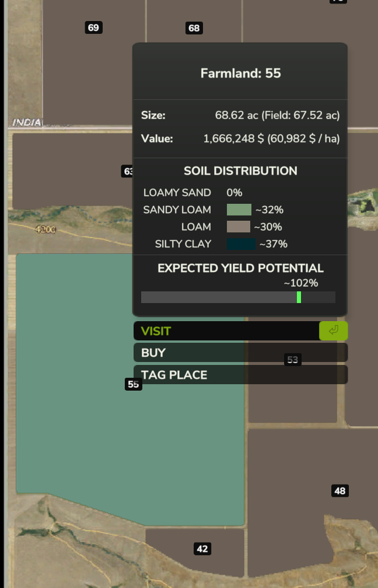Click the Silty Clay dark teal swatch
The width and height of the screenshot is (378, 588).
click(x=242, y=243)
